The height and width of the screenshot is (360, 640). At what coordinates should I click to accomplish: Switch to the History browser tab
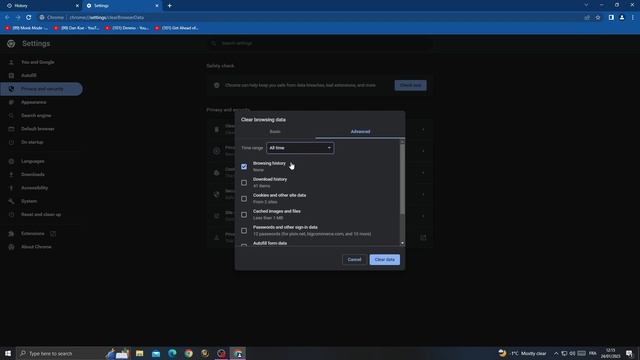click(x=41, y=6)
